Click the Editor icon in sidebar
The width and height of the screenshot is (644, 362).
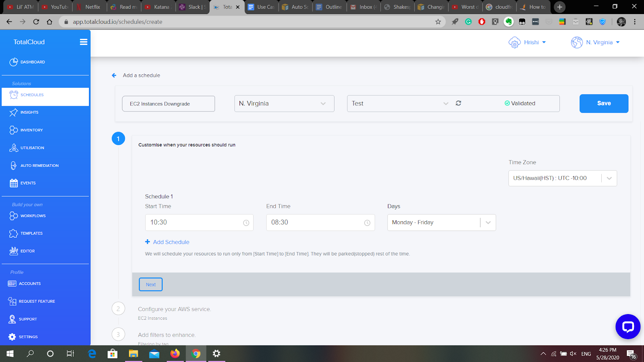[14, 251]
